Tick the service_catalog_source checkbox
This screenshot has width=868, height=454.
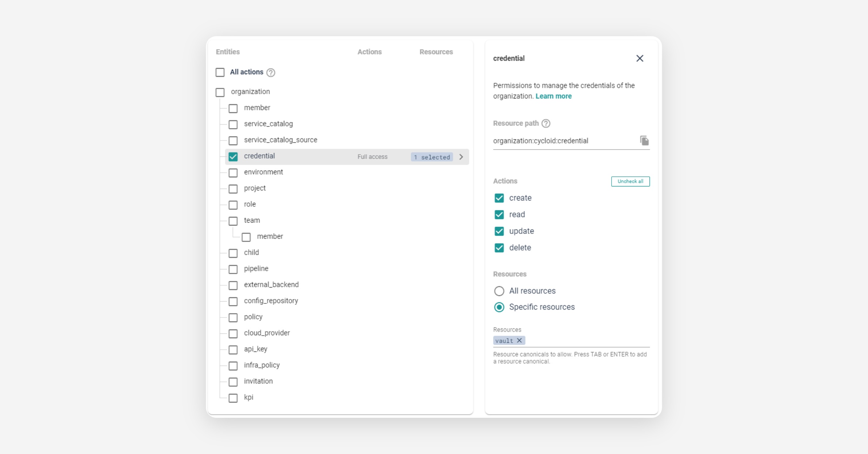(x=233, y=140)
